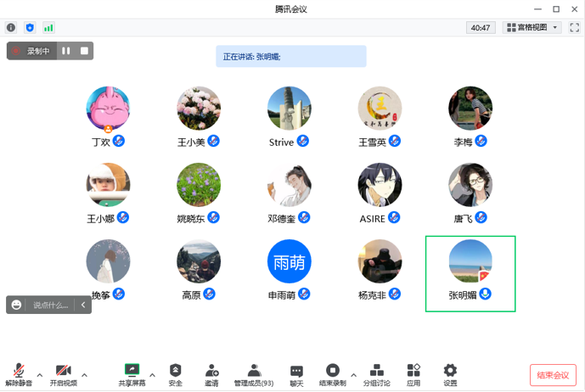Unmute microphone with 解除静音
Viewport: 585px width, 392px height.
pyautogui.click(x=19, y=374)
